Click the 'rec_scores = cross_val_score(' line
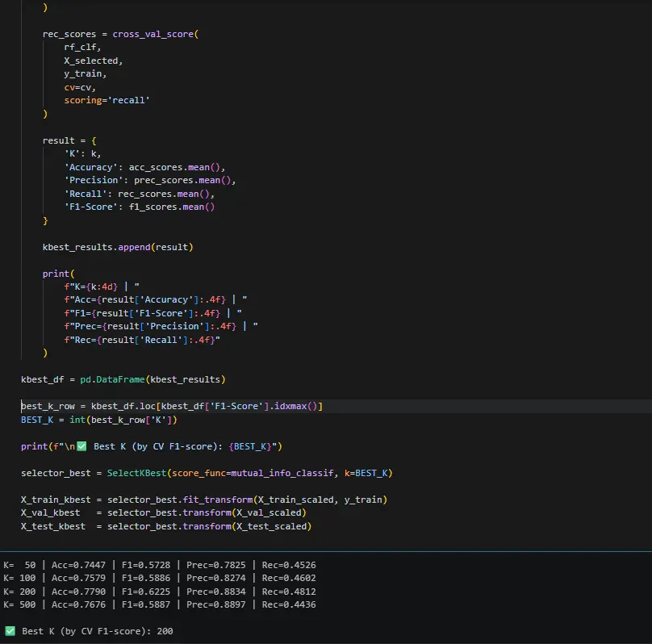 tap(120, 34)
